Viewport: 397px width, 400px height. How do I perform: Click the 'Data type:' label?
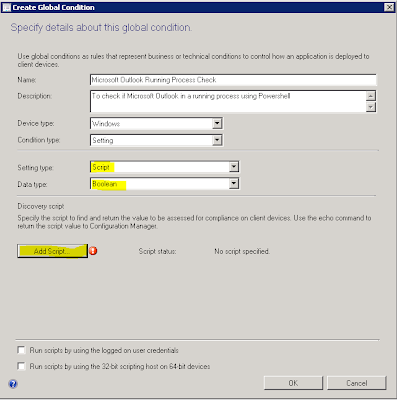pos(32,184)
